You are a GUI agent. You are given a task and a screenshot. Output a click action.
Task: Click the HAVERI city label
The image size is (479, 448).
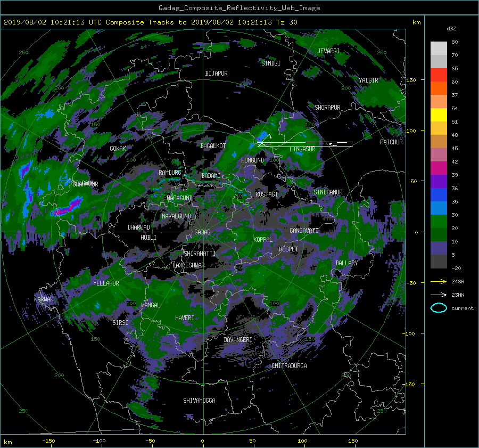click(x=185, y=318)
